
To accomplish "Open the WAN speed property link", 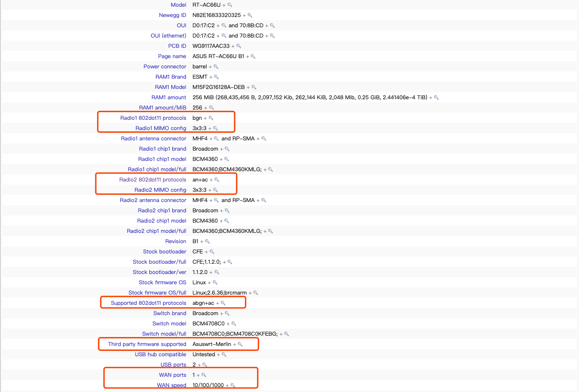I will [172, 385].
